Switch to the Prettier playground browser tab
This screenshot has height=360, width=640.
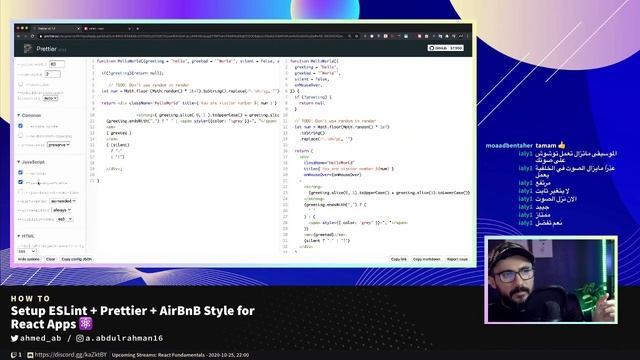[x=56, y=29]
